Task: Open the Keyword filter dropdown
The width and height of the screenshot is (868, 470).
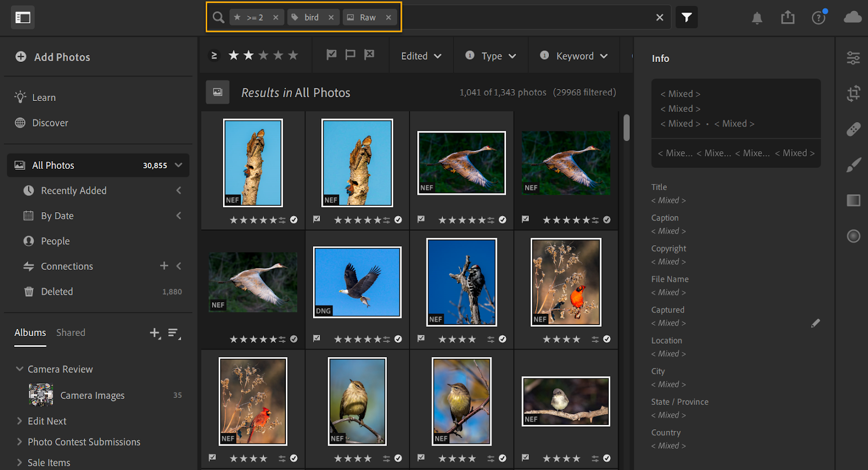Action: point(574,56)
